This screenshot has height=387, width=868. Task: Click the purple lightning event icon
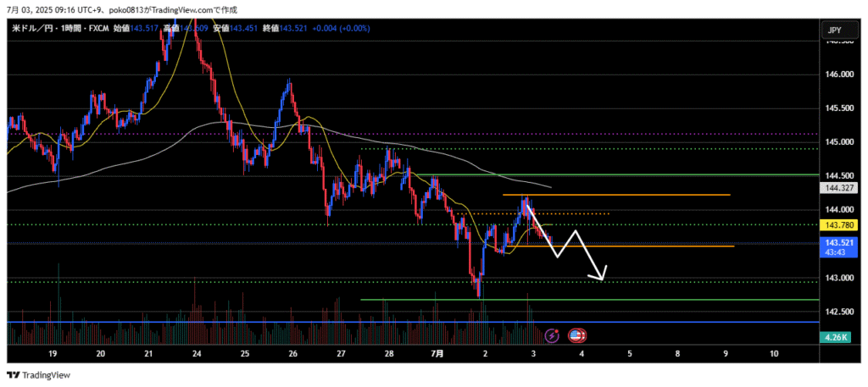pyautogui.click(x=553, y=336)
